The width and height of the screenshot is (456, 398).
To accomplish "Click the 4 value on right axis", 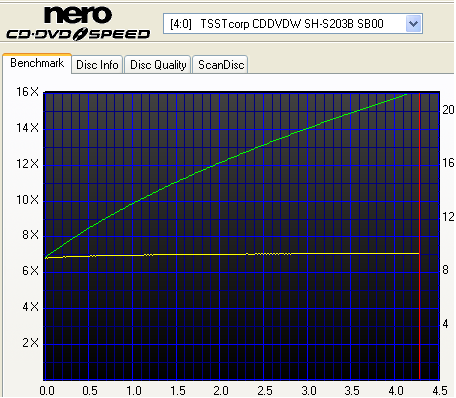I will click(x=446, y=324).
